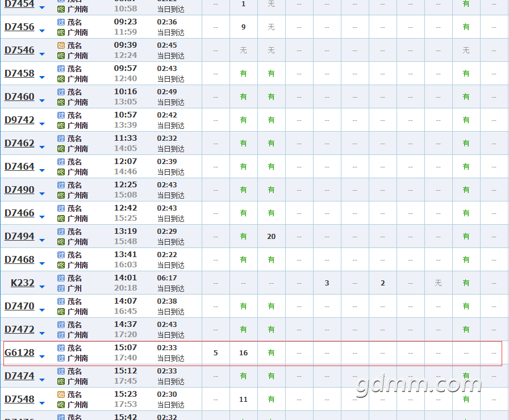This screenshot has width=509, height=420.
Task: Click the green 终 icon in the D7474 row
Action: [x=61, y=381]
